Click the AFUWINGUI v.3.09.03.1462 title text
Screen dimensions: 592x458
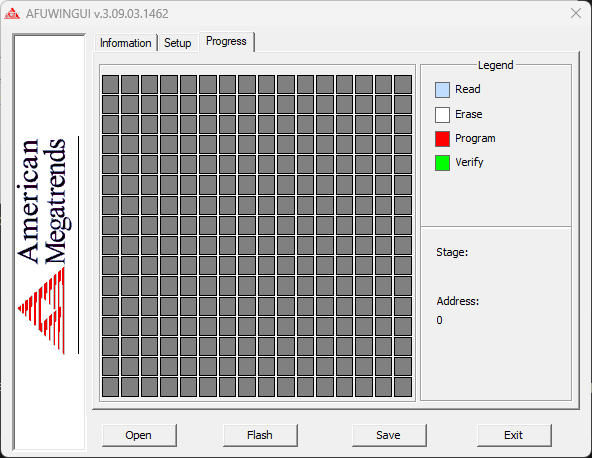pos(97,14)
